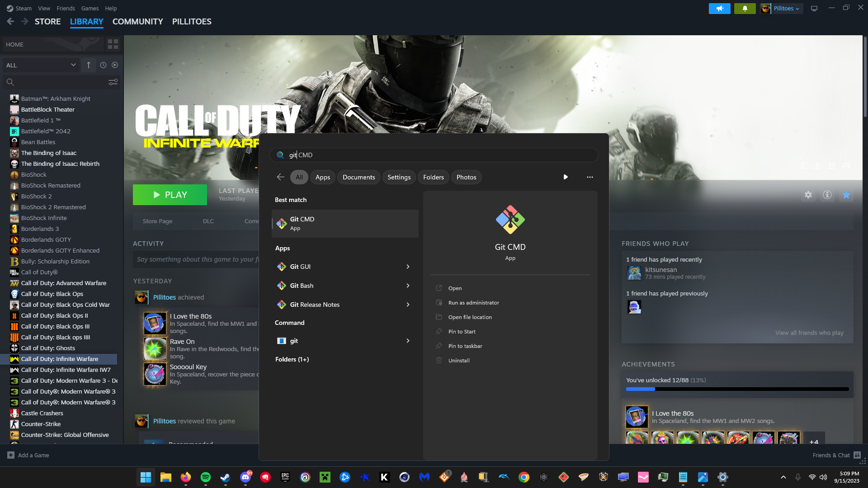Open the ALL library filter dropdown
Image resolution: width=868 pixels, height=488 pixels.
pyautogui.click(x=41, y=65)
